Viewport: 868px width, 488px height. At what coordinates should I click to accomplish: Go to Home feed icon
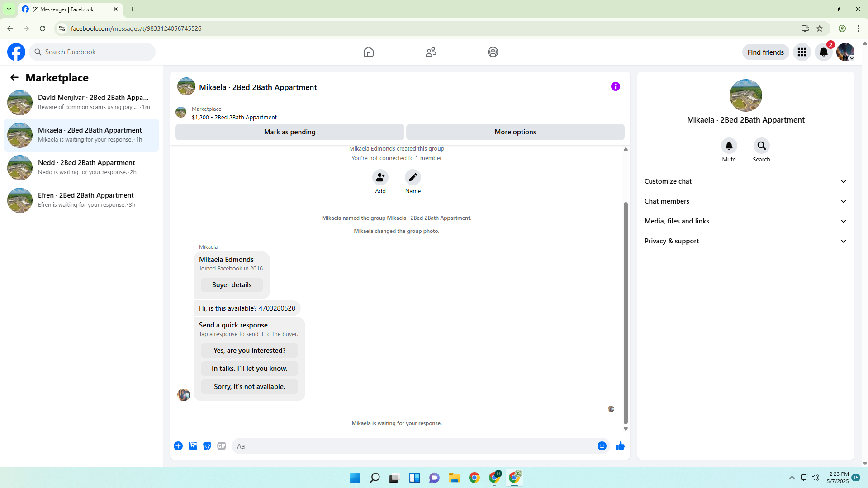click(369, 52)
